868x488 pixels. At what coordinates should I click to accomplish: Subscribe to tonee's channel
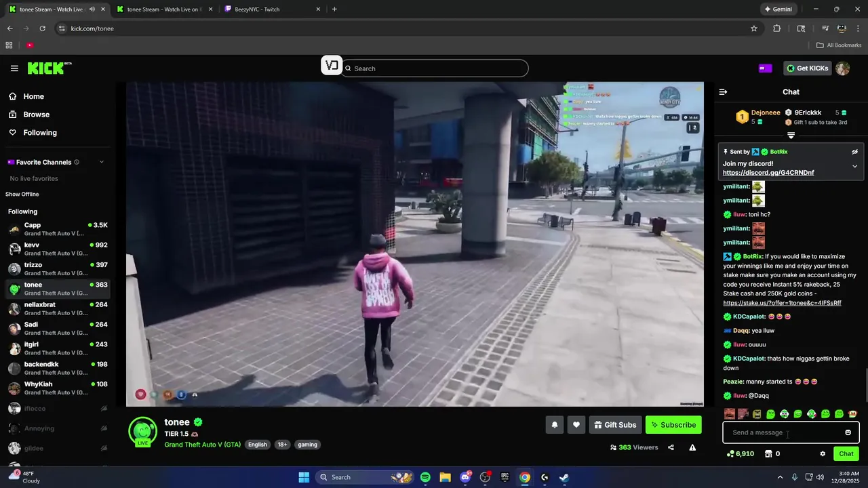pos(673,425)
